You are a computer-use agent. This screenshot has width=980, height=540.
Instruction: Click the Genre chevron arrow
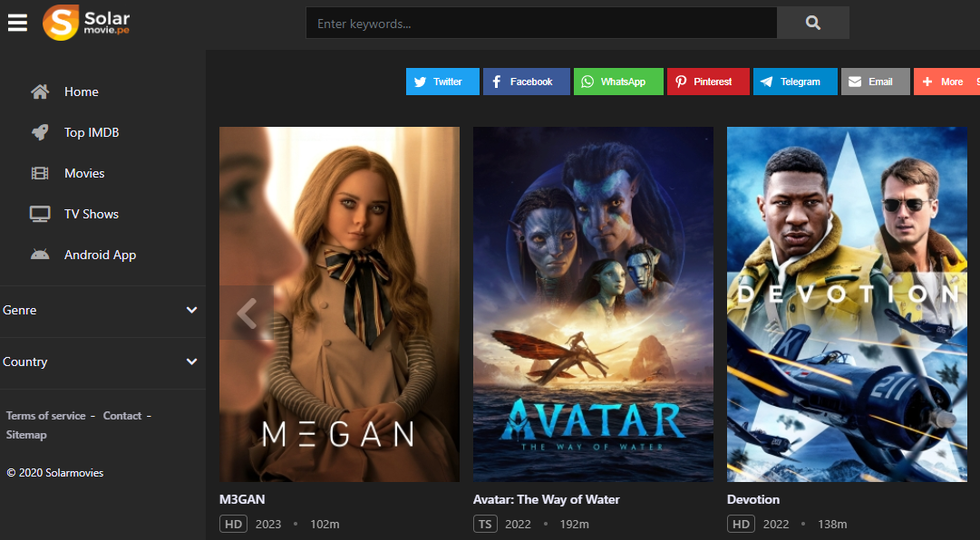tap(192, 310)
